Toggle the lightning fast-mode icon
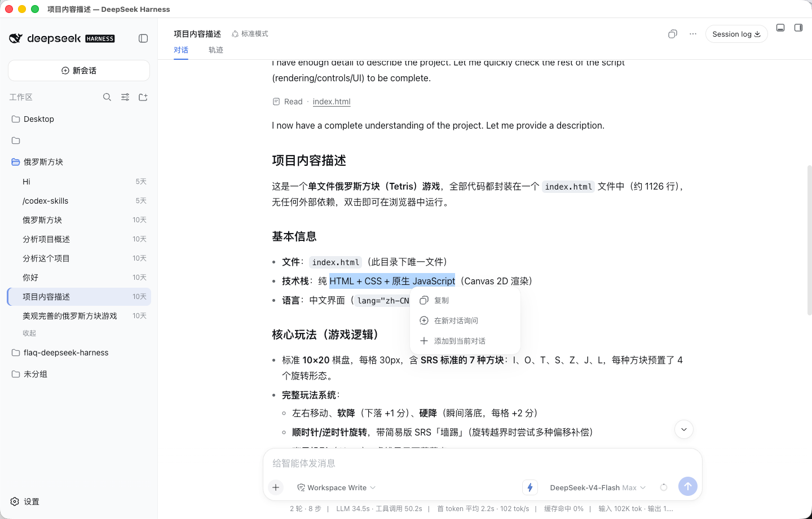This screenshot has height=519, width=812. click(x=530, y=487)
